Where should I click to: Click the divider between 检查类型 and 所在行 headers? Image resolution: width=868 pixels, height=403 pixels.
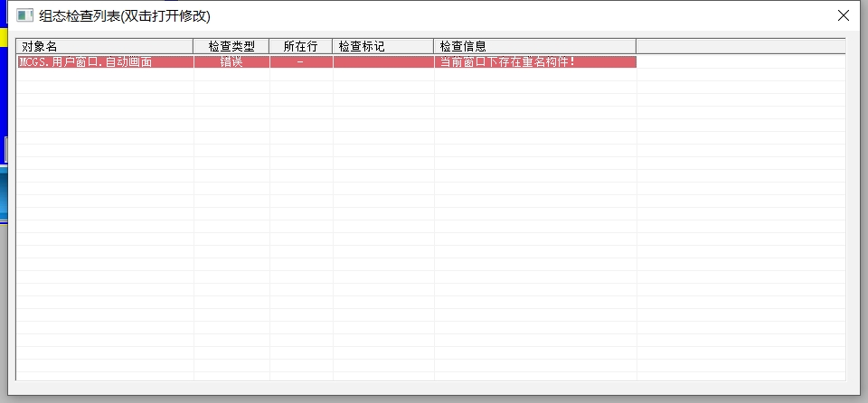pos(269,46)
